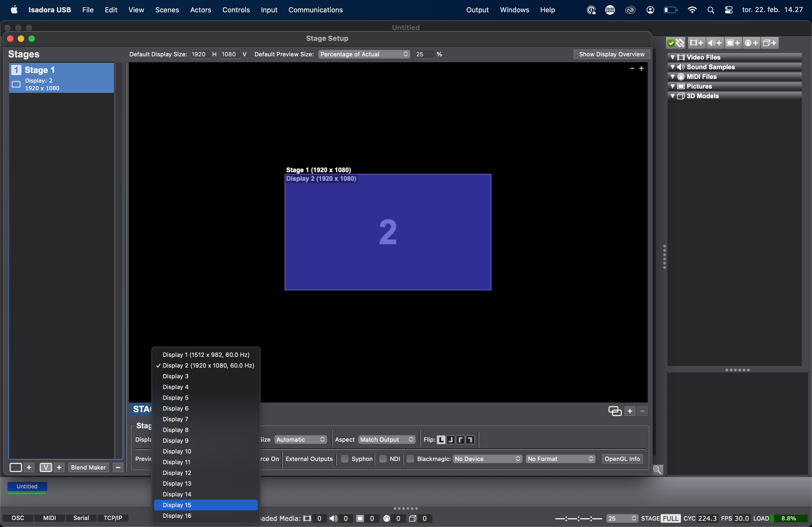
Task: Select Display 15 in the popup menu
Action: (206, 505)
